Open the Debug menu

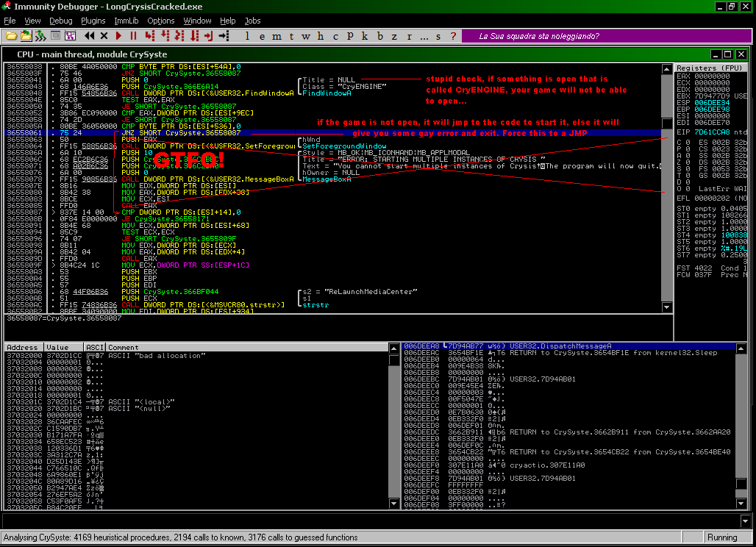coord(61,21)
